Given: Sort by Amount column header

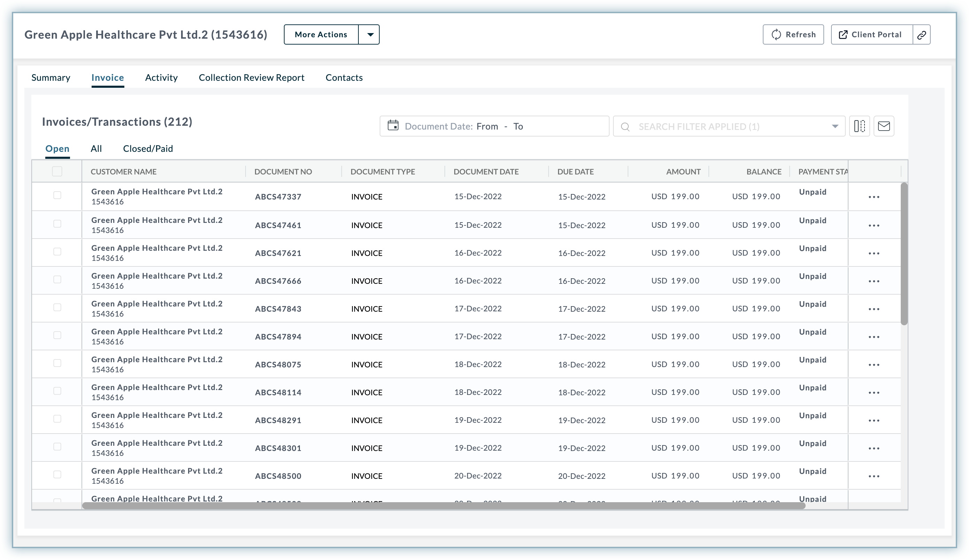Looking at the screenshot, I should (683, 172).
